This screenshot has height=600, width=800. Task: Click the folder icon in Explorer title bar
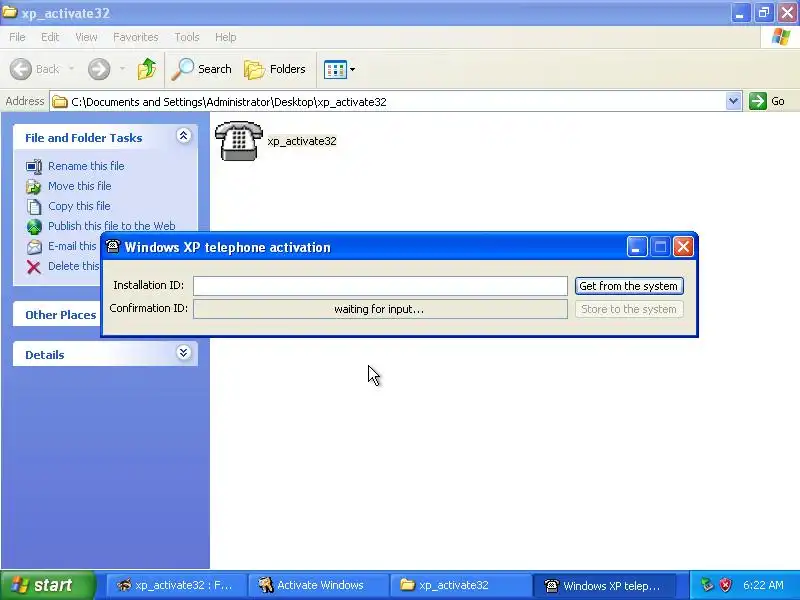coord(10,11)
